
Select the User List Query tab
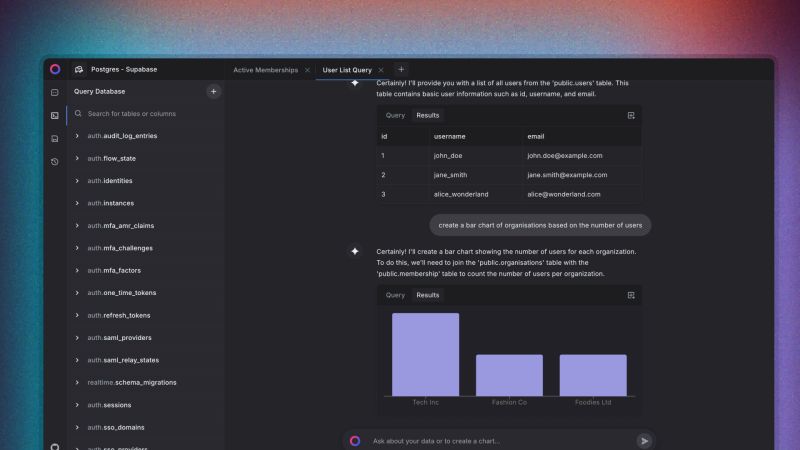click(x=347, y=70)
